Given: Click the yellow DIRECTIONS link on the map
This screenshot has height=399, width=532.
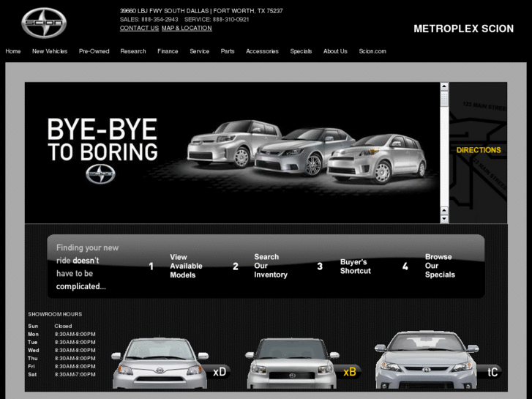Looking at the screenshot, I should [x=479, y=150].
